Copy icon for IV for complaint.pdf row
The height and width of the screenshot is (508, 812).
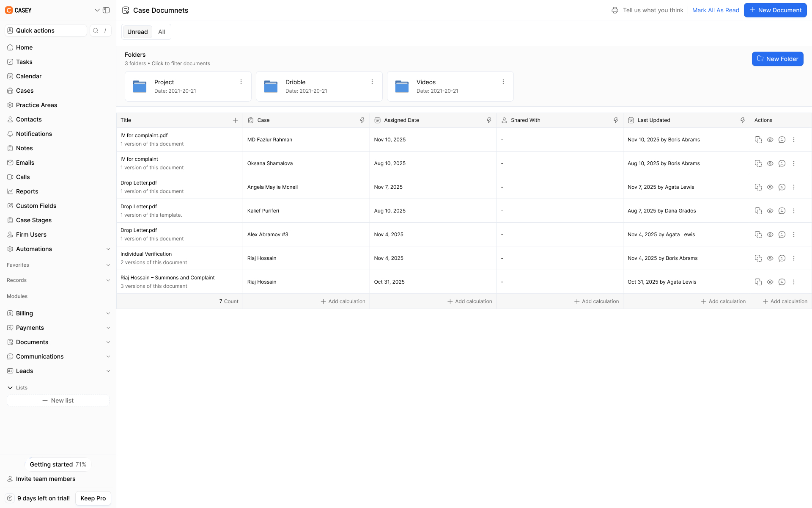point(758,140)
